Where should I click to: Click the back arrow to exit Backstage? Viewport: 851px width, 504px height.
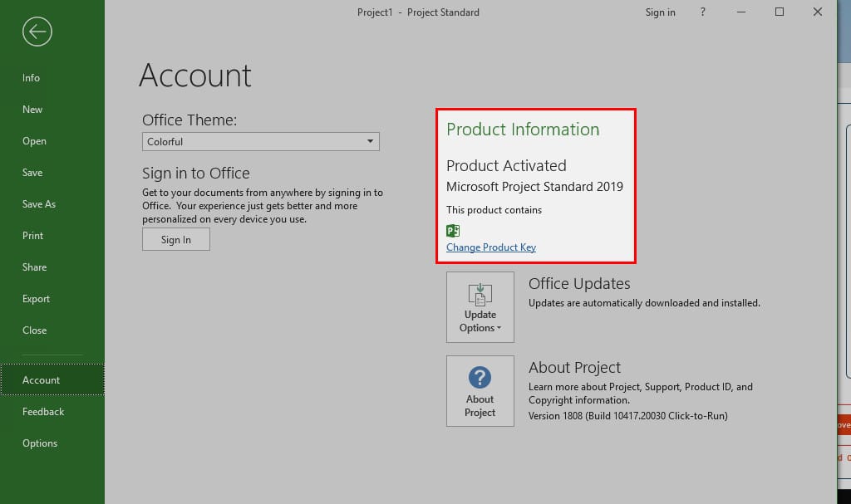[x=37, y=32]
